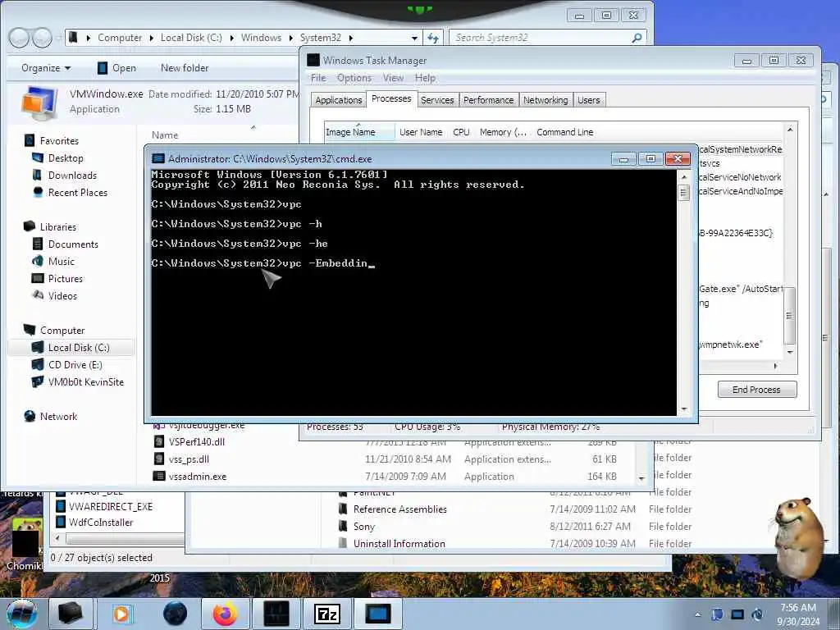The width and height of the screenshot is (840, 630).
Task: Select the Reference Assemblies folder
Action: click(399, 509)
